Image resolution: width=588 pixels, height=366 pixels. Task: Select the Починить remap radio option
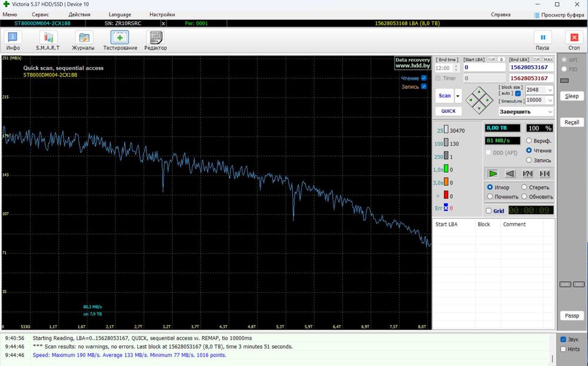(490, 197)
